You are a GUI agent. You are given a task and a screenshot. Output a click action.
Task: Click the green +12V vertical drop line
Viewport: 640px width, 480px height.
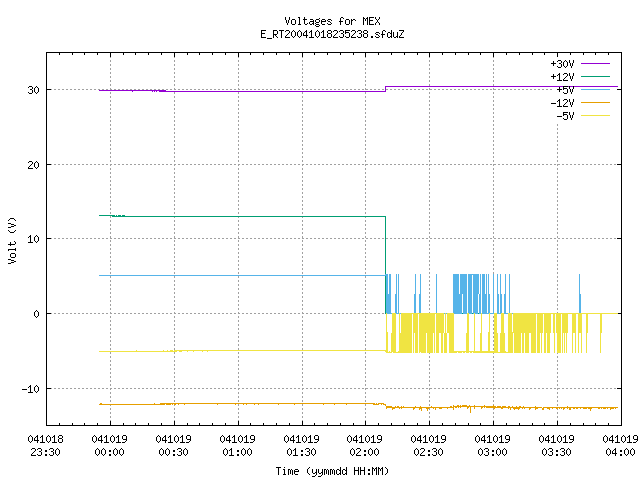[385, 264]
